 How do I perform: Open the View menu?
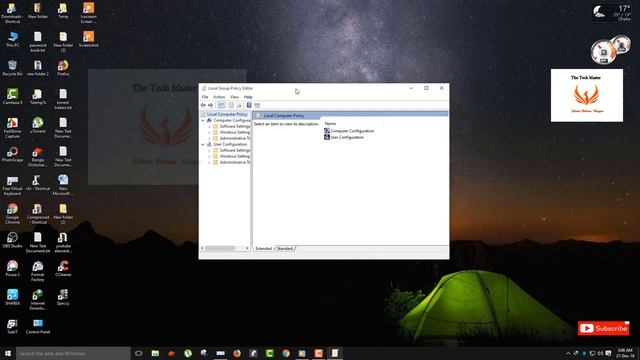[x=234, y=97]
